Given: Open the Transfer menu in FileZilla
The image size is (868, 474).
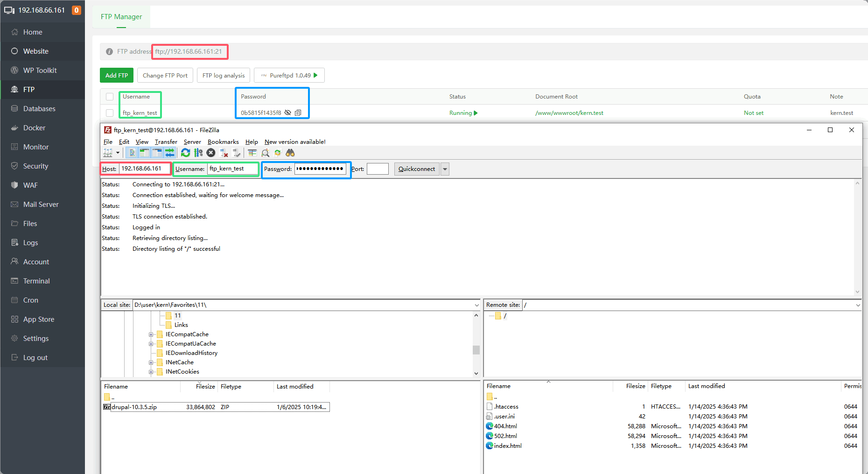Looking at the screenshot, I should click(x=166, y=142).
